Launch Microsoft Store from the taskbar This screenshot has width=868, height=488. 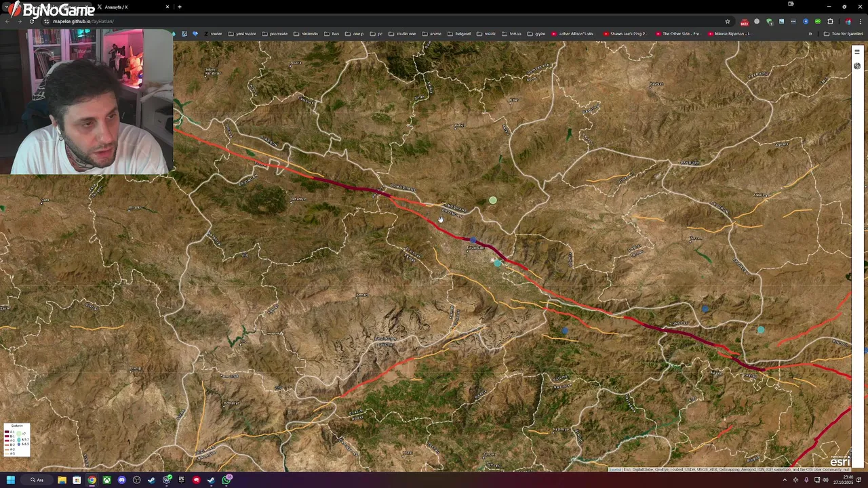[x=77, y=480]
